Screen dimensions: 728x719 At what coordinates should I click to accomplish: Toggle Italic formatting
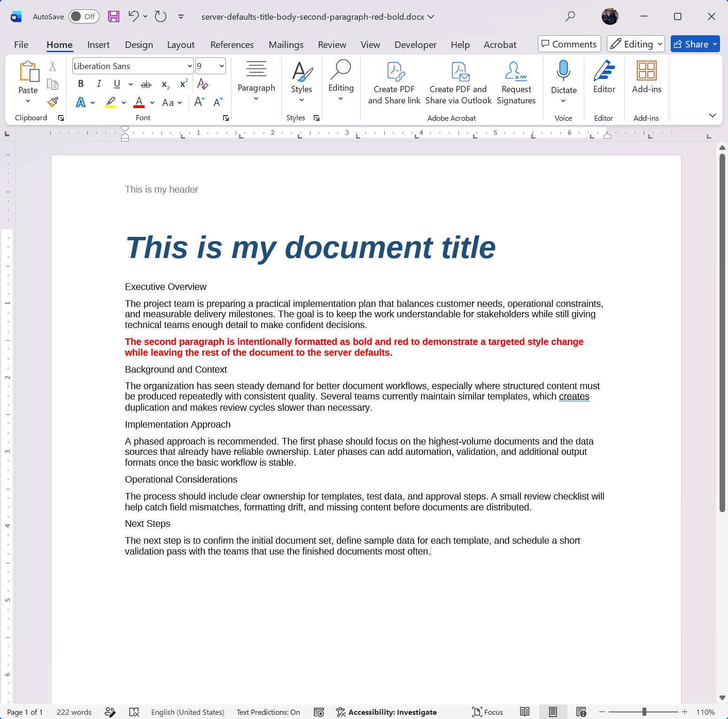tap(99, 84)
